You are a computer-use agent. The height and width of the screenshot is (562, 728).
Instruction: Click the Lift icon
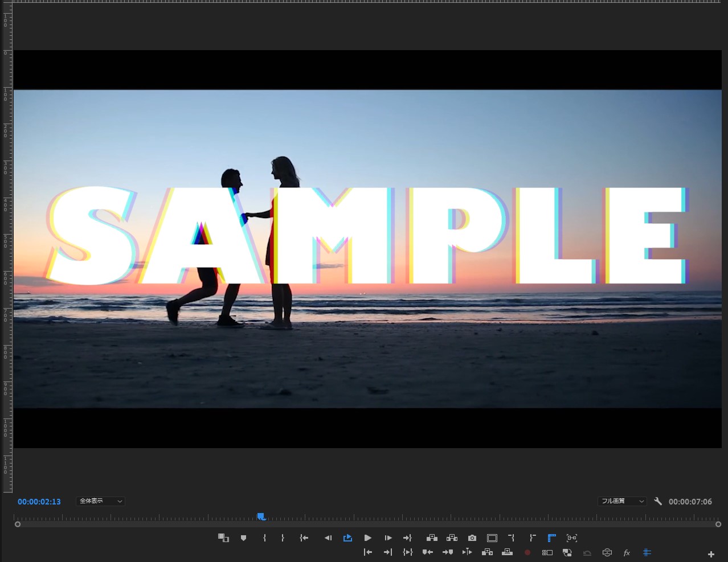[x=432, y=538]
